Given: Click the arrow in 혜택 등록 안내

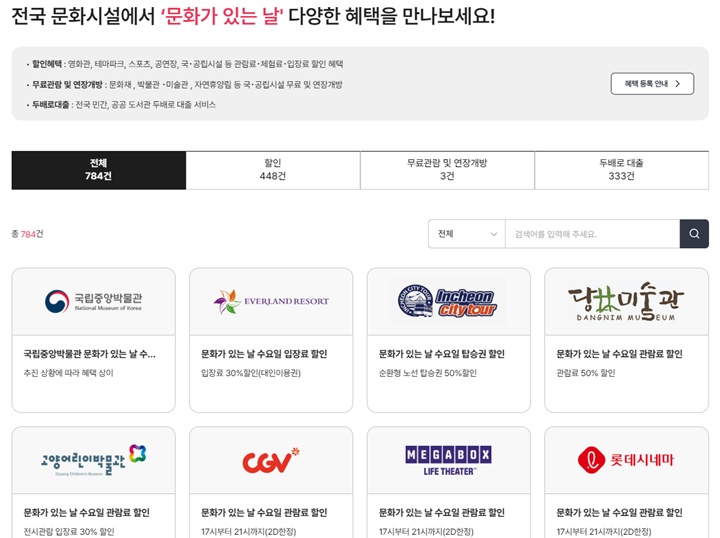Looking at the screenshot, I should point(678,84).
